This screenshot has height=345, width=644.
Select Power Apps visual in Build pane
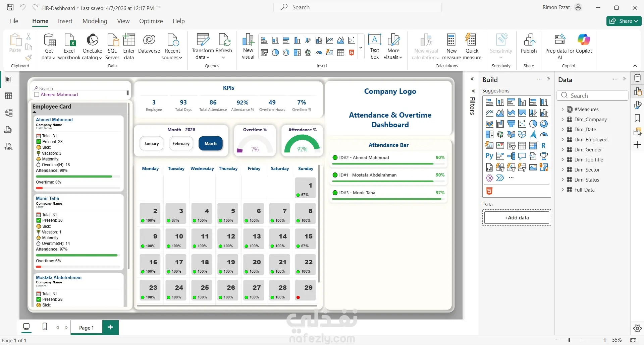(489, 178)
